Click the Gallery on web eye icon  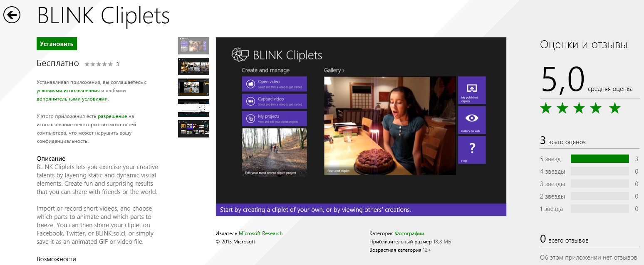472,118
